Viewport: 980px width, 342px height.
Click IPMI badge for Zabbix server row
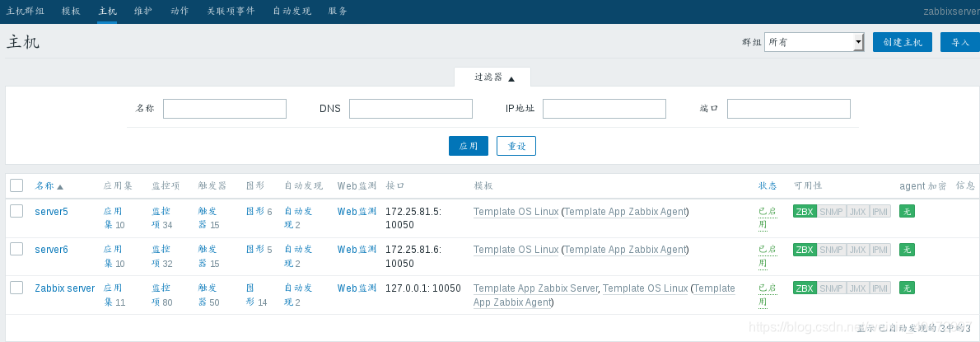[x=880, y=288]
